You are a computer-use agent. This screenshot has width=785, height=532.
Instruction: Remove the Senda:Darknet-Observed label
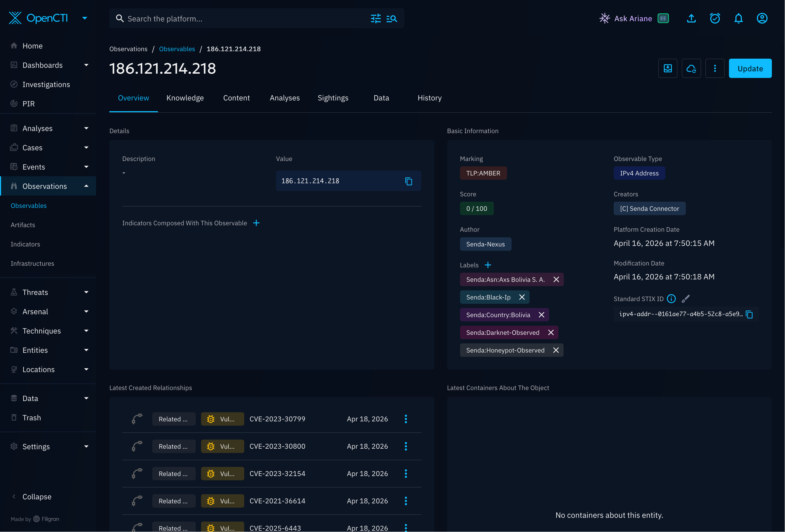tap(551, 332)
